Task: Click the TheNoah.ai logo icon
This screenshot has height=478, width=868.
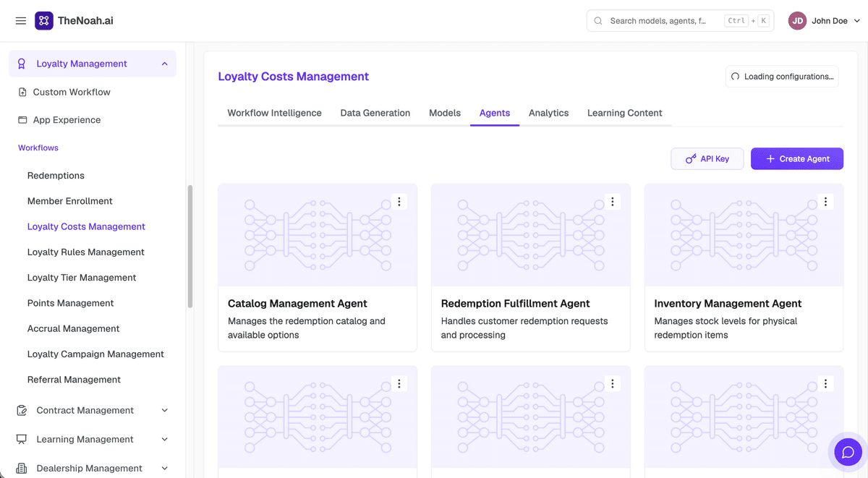Action: [44, 21]
